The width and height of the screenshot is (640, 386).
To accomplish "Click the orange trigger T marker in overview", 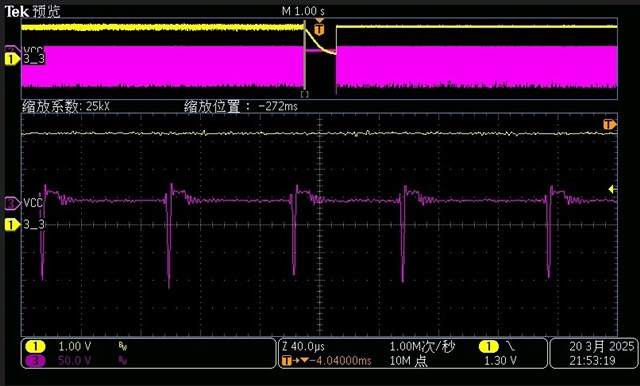I will [x=320, y=29].
